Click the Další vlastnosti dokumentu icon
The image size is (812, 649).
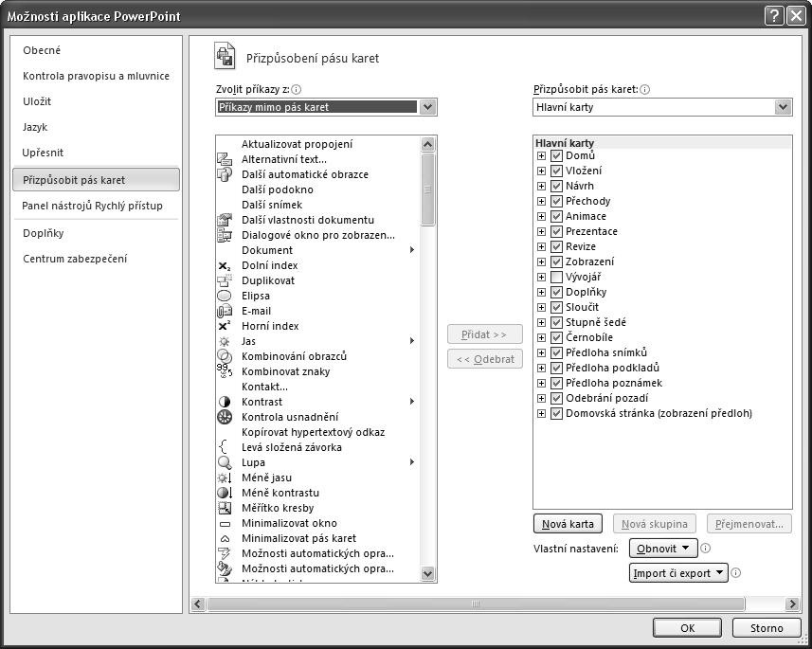(x=225, y=220)
